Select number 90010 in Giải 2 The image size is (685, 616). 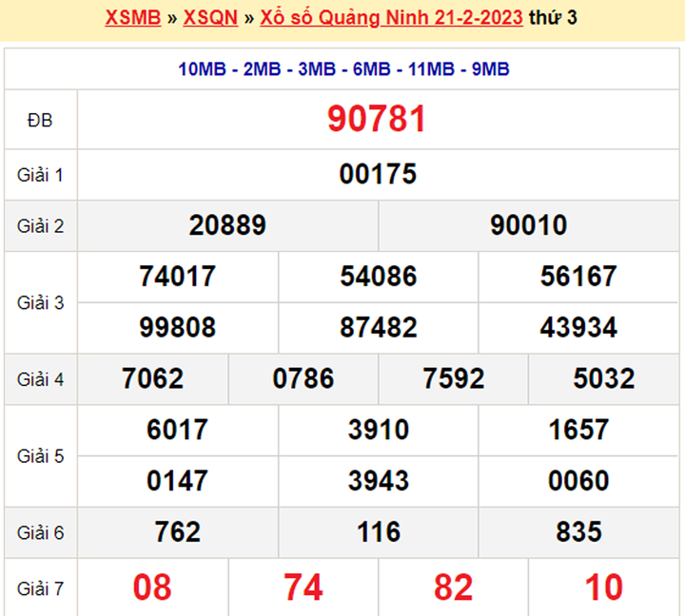[529, 225]
